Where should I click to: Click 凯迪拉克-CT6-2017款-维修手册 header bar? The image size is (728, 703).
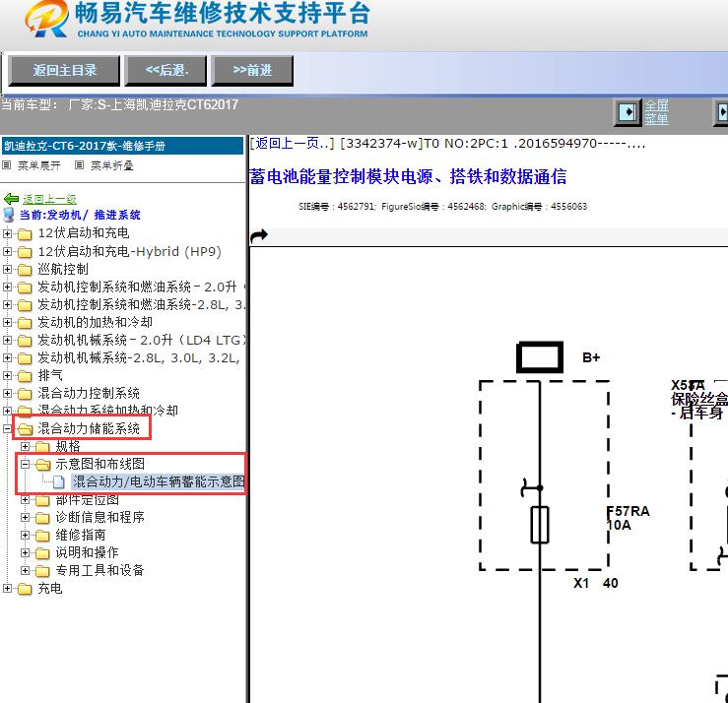[122, 146]
